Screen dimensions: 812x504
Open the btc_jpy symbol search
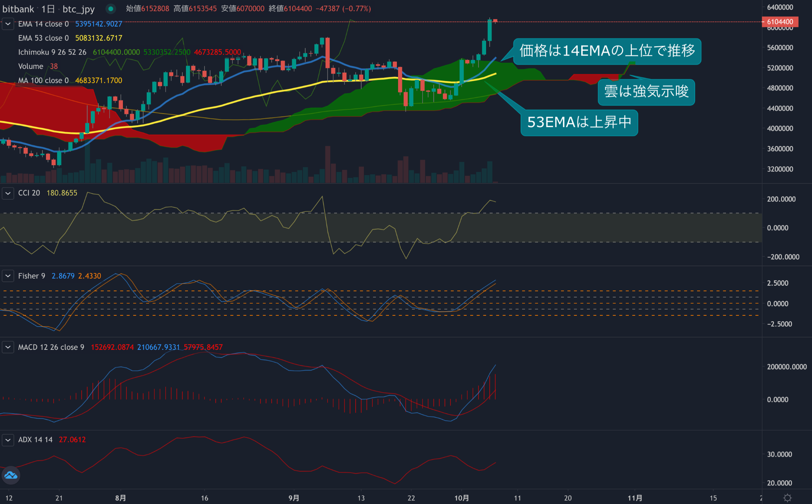pyautogui.click(x=79, y=9)
